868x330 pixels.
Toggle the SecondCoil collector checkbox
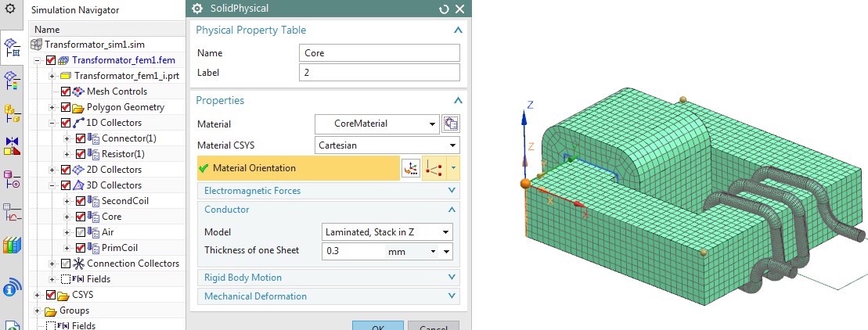(x=78, y=201)
